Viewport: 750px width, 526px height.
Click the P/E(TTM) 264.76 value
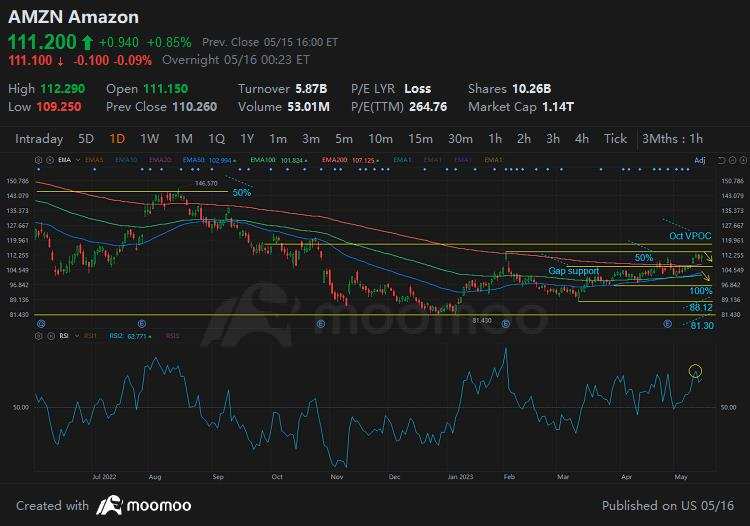click(428, 107)
